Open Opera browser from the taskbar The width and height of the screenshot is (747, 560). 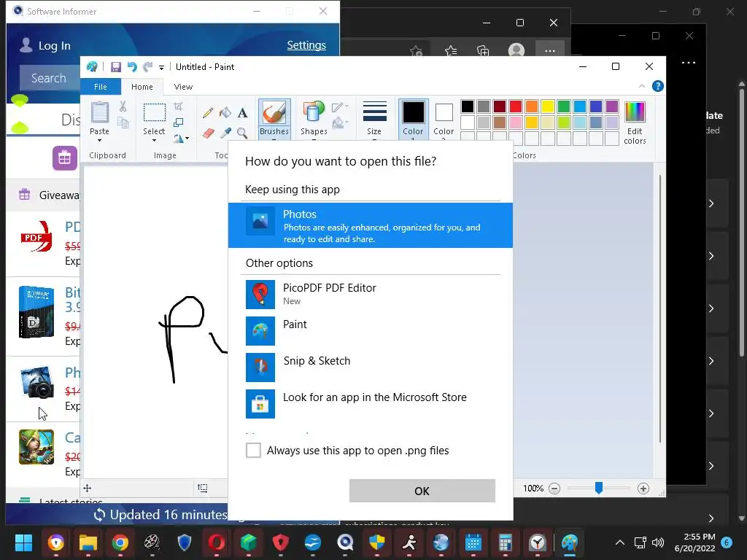216,542
